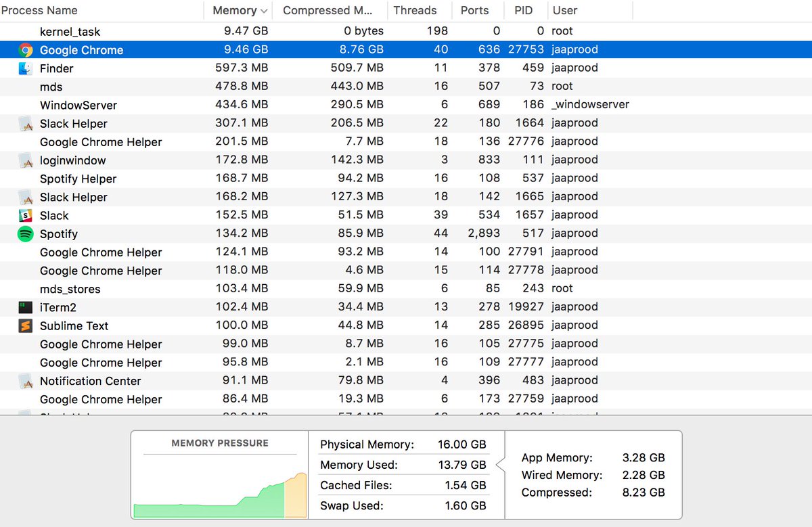Click the Notification Center process icon
This screenshot has height=527, width=812.
tap(26, 381)
